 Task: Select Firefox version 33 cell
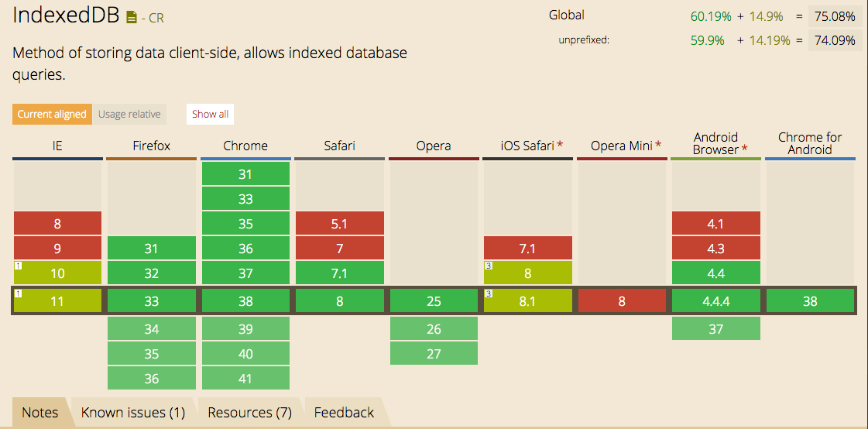tap(152, 300)
